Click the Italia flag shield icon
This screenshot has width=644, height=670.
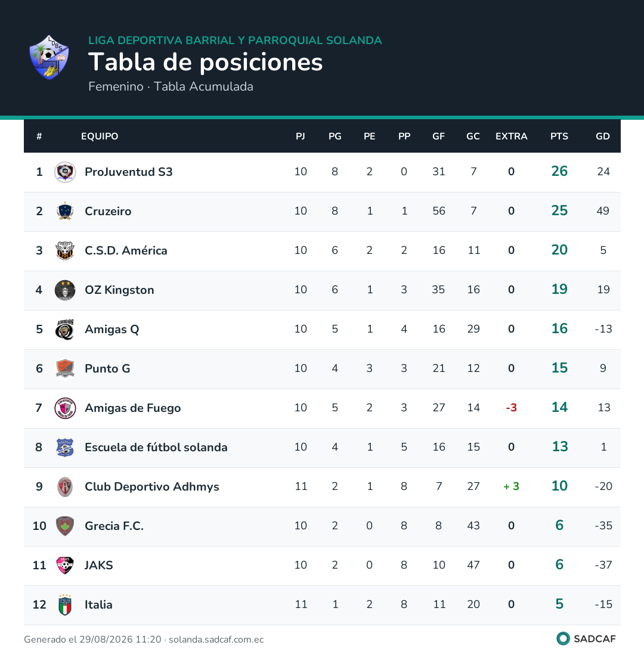[65, 604]
